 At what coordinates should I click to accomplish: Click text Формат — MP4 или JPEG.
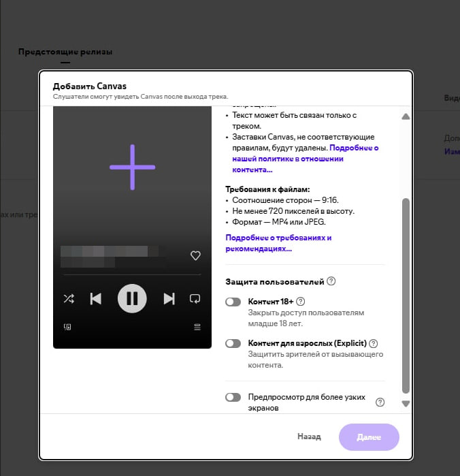279,222
